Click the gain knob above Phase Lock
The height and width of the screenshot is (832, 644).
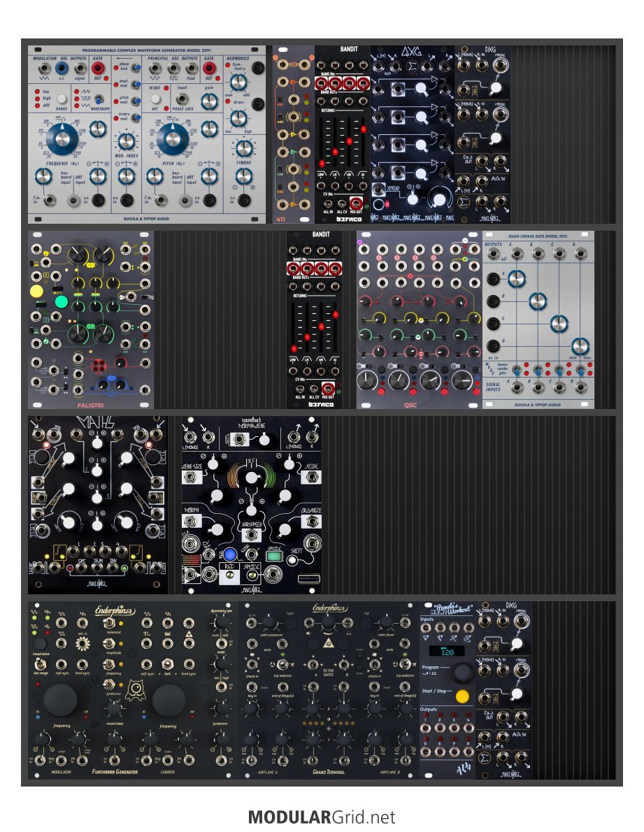(210, 100)
